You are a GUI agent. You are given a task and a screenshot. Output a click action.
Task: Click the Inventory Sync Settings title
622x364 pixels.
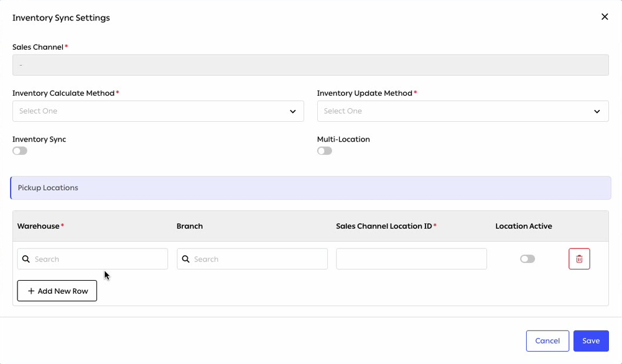tap(61, 18)
